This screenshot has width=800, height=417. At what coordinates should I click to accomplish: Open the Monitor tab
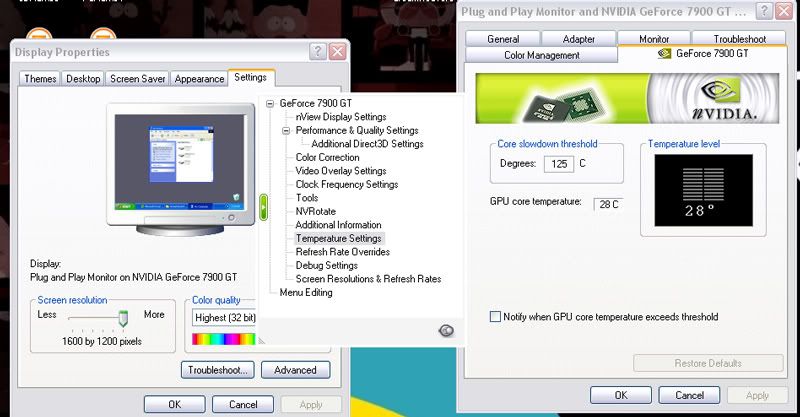pos(654,39)
